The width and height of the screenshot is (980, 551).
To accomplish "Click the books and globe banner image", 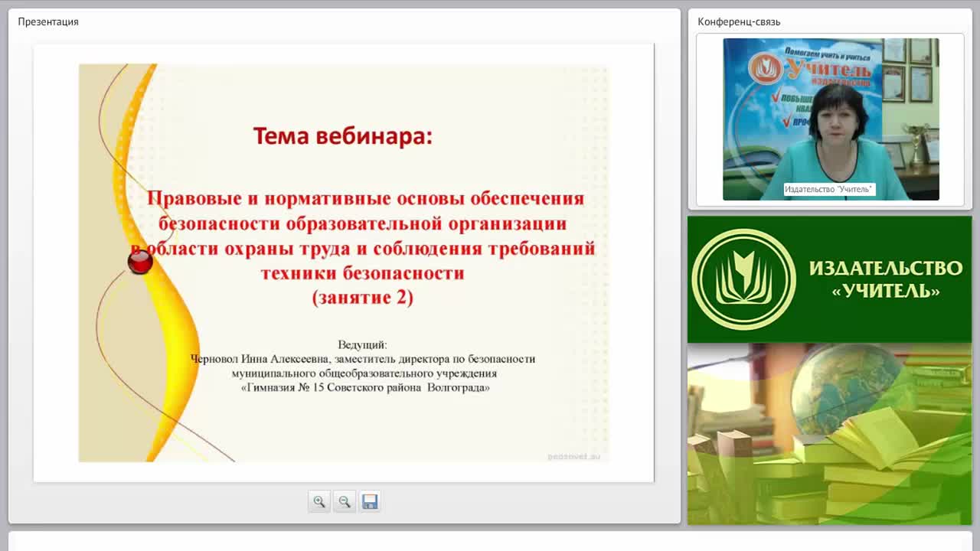I will pos(830,434).
